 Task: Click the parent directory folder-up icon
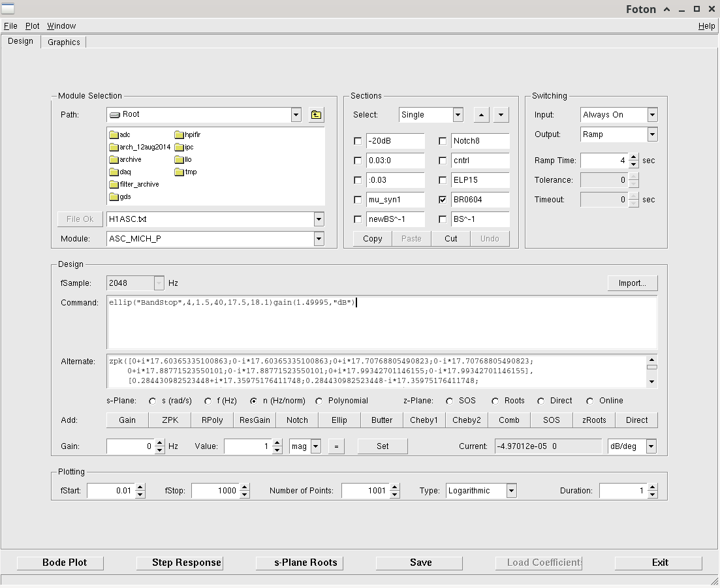tap(316, 115)
